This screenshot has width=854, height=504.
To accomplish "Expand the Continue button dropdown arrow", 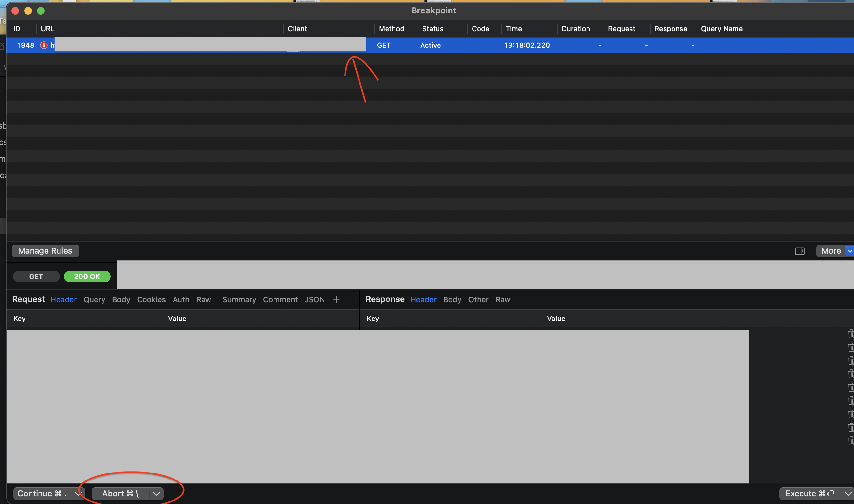I will pos(78,493).
